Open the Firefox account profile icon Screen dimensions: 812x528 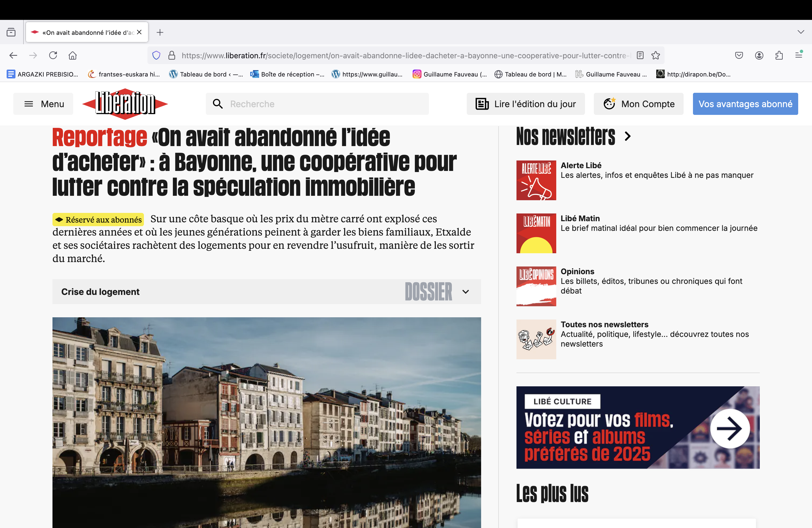click(x=759, y=55)
